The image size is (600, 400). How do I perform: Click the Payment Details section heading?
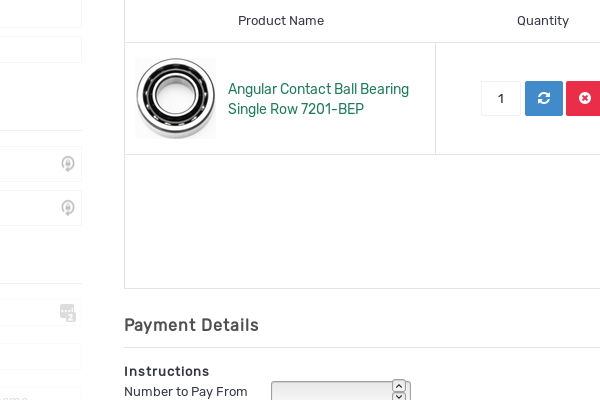click(x=191, y=325)
